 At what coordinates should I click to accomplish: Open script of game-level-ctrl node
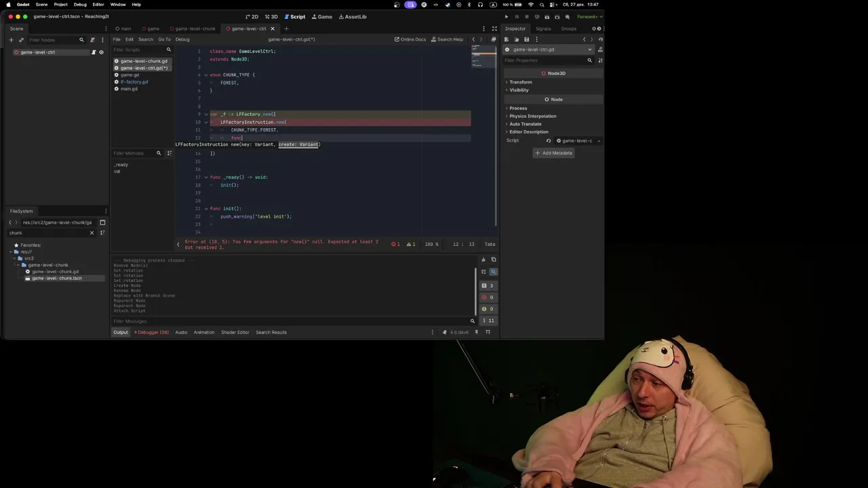pyautogui.click(x=94, y=52)
